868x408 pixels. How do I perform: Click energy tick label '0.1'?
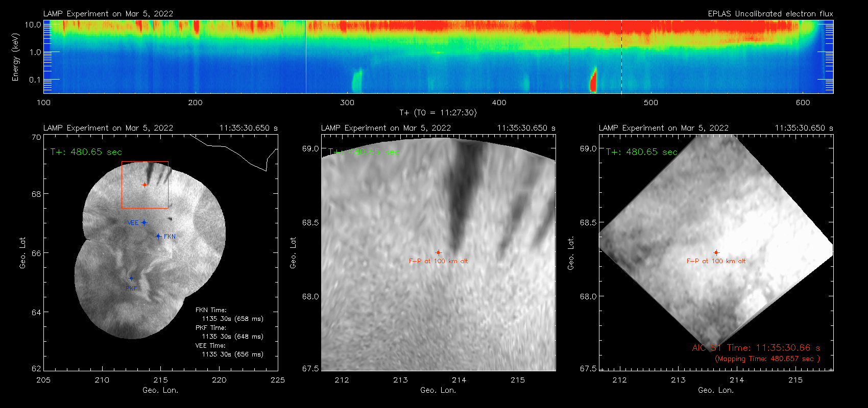click(x=35, y=80)
